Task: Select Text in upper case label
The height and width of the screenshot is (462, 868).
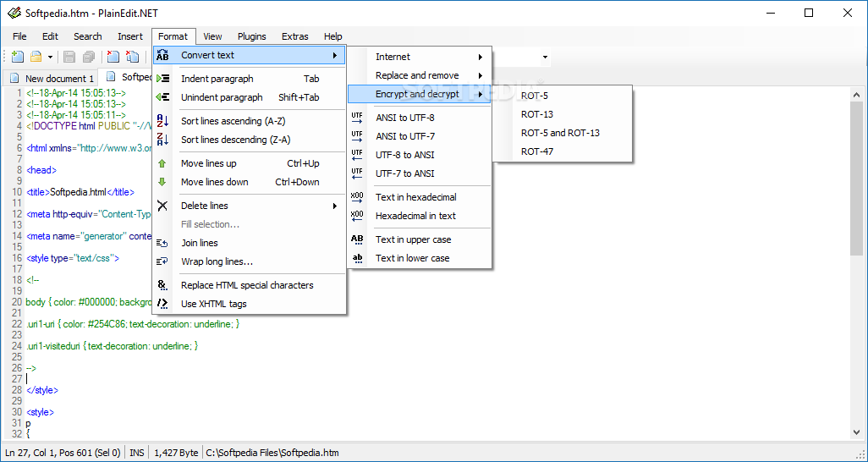Action: (414, 239)
